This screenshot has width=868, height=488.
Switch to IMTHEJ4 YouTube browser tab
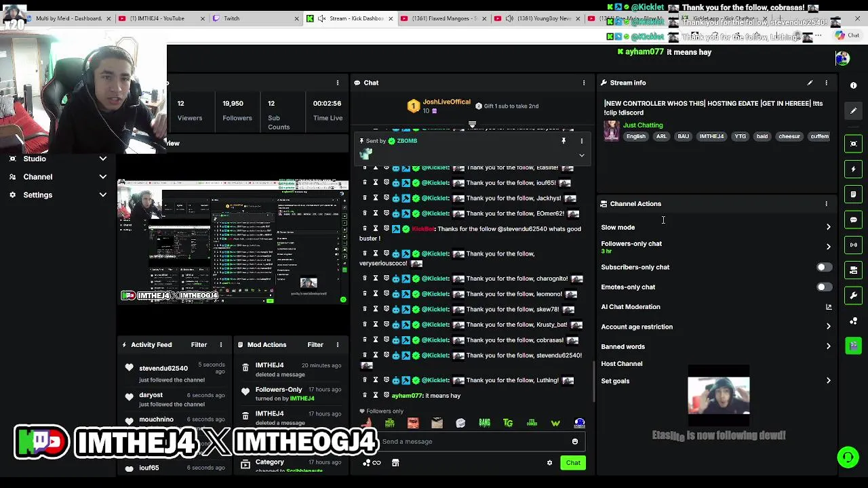(x=161, y=18)
